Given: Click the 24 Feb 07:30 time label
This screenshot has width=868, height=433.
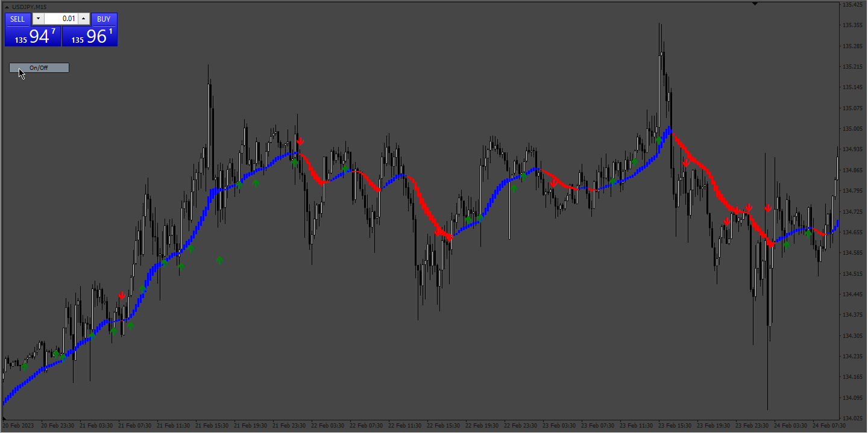Looking at the screenshot, I should coord(829,425).
